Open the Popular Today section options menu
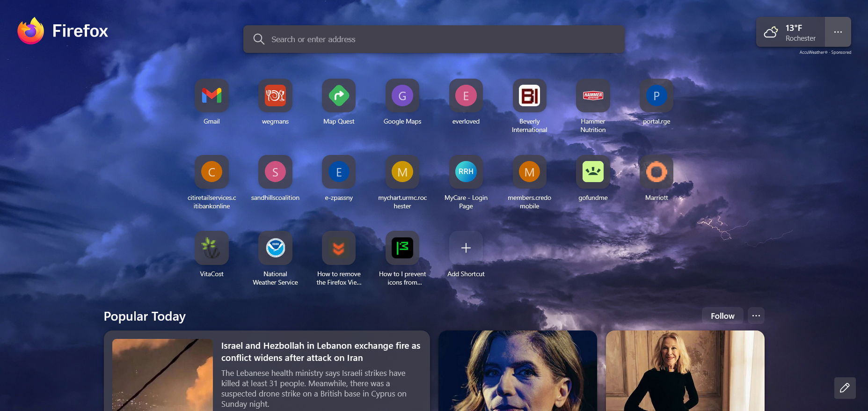Image resolution: width=868 pixels, height=411 pixels. coord(756,316)
